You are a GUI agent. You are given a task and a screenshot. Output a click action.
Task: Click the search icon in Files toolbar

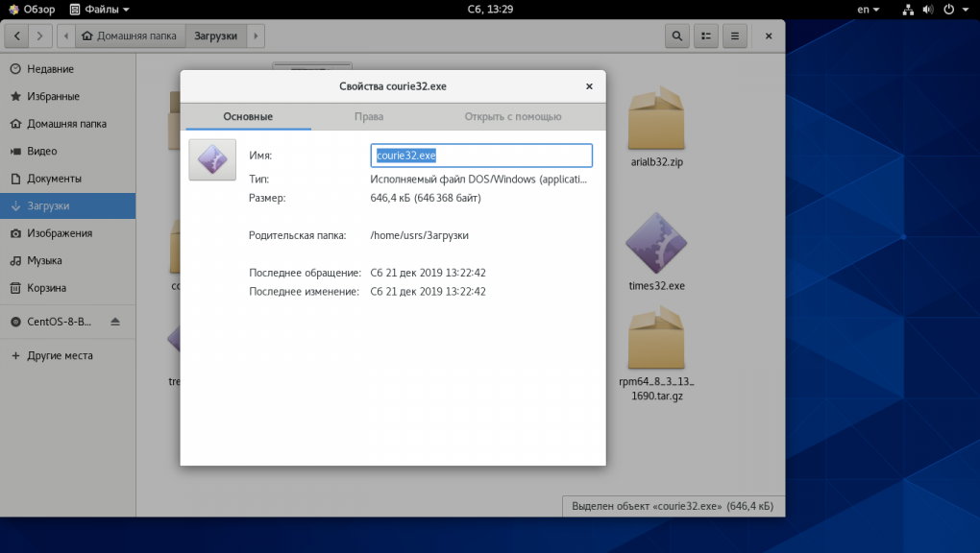pyautogui.click(x=677, y=36)
